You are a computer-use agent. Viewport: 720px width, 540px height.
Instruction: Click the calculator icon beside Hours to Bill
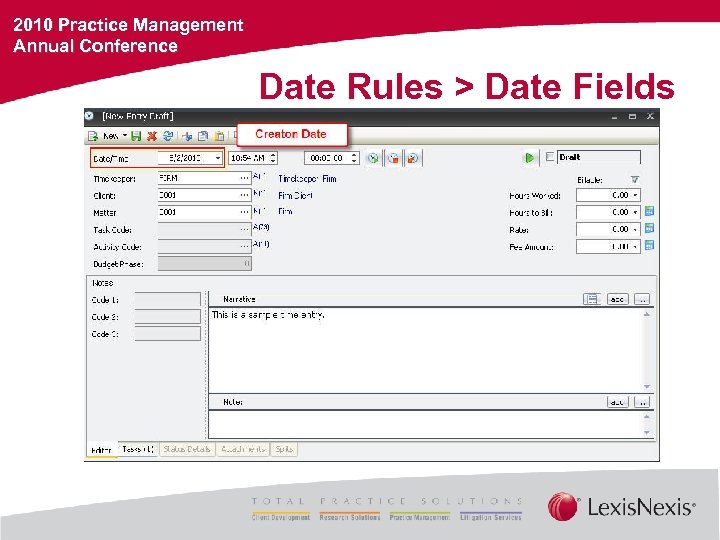(x=649, y=211)
